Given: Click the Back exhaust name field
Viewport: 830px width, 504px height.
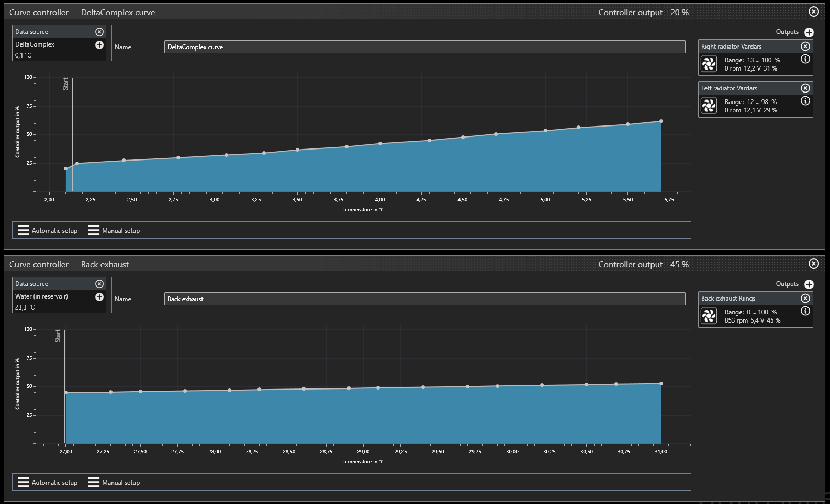Looking at the screenshot, I should click(x=424, y=299).
